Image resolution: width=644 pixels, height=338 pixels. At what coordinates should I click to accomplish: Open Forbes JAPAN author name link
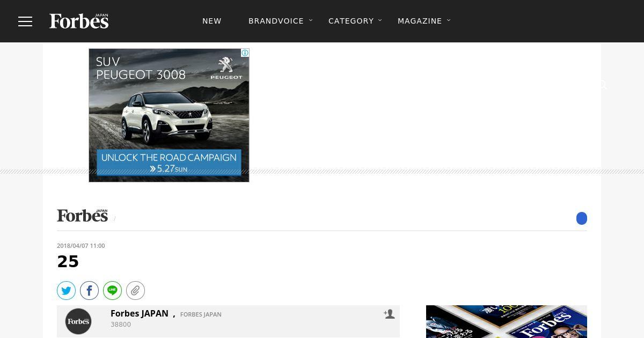tap(140, 313)
